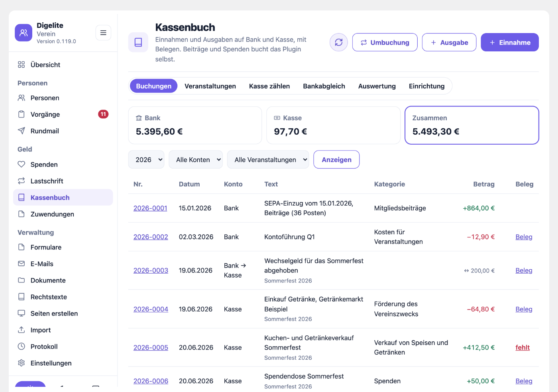Open Übersicht from the sidebar
Viewport: 558px width, 392px height.
click(x=63, y=65)
